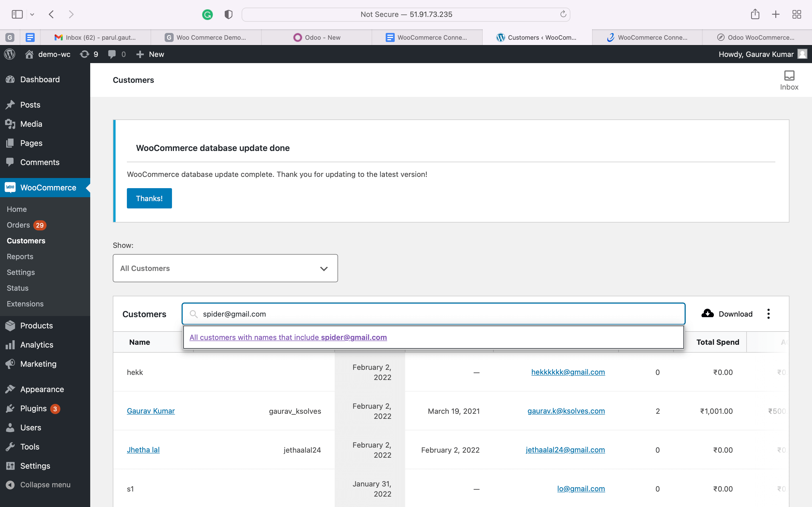Screen dimensions: 812x507
Task: Open Products in the sidebar menu
Action: coord(36,326)
